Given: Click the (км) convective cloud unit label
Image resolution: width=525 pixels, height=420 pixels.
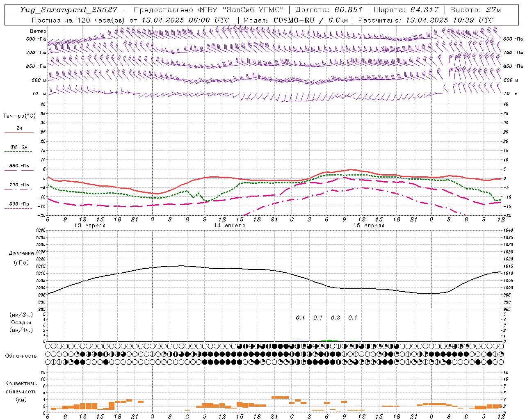Looking at the screenshot, I should click(21, 399).
